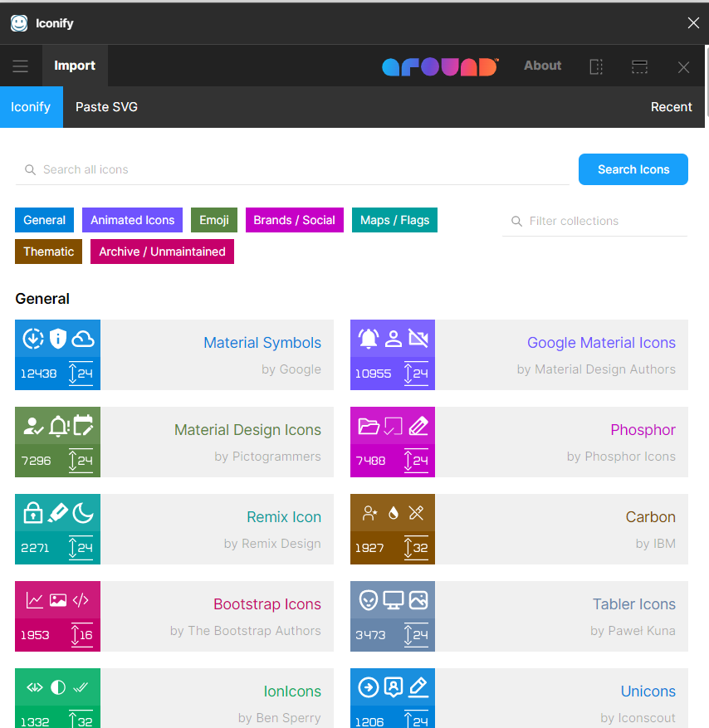Image resolution: width=709 pixels, height=728 pixels.
Task: Click the 'by Paweł Kuna' author text
Action: point(633,631)
